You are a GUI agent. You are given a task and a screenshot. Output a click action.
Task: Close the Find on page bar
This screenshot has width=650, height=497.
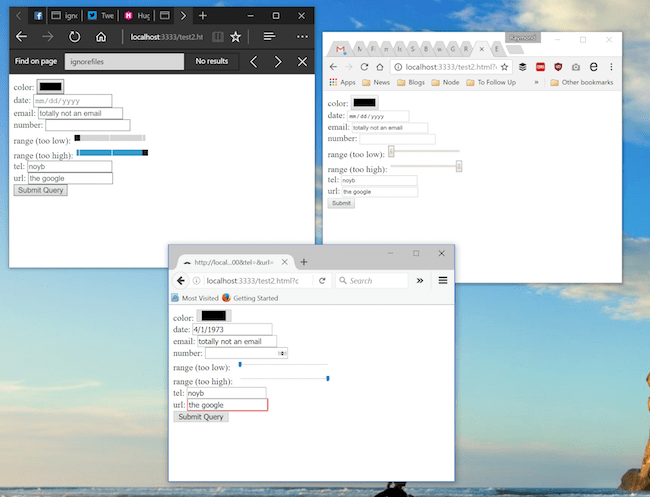click(303, 62)
